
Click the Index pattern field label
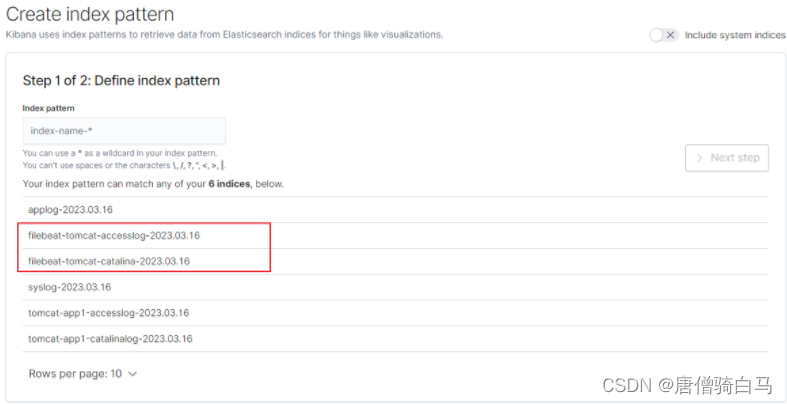tap(49, 107)
